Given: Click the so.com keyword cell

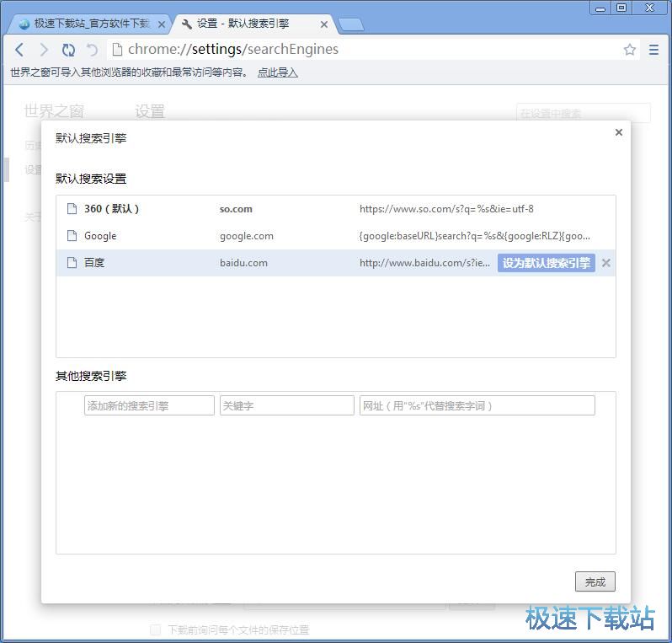Looking at the screenshot, I should [236, 209].
